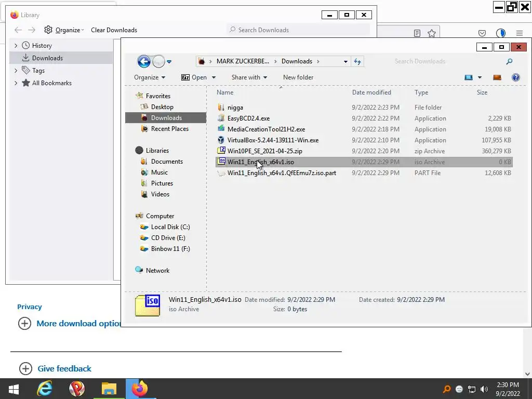This screenshot has height=399, width=532.
Task: Switch to Firefox in taskbar
Action: point(140,389)
